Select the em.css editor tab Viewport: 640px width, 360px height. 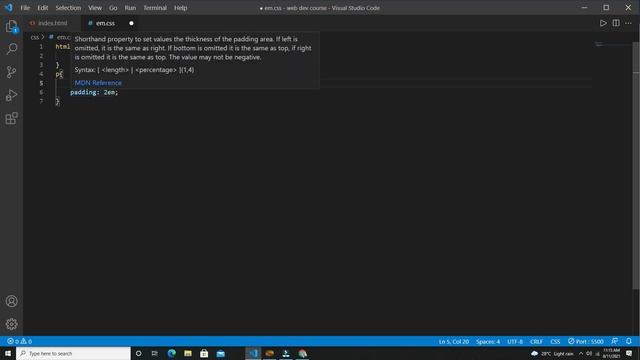[105, 23]
